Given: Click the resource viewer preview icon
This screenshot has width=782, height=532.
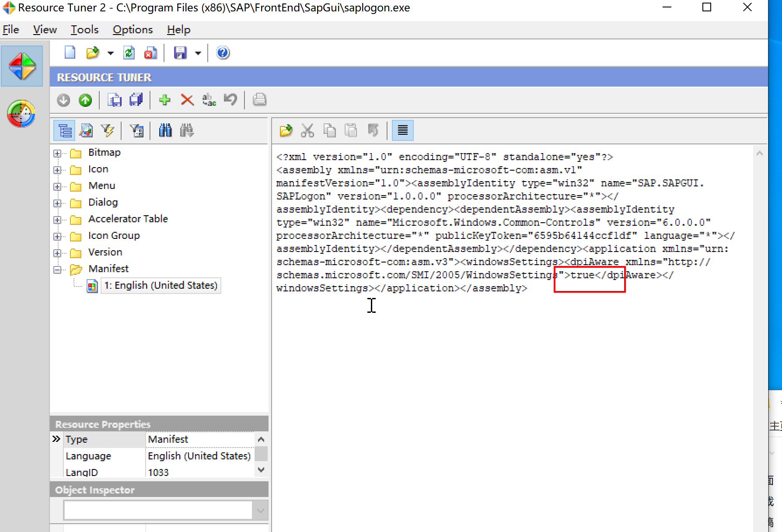Looking at the screenshot, I should (x=86, y=130).
